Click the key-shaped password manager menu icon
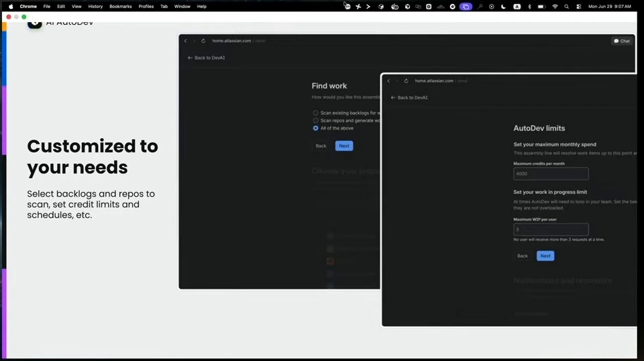This screenshot has height=361, width=644. click(x=479, y=7)
